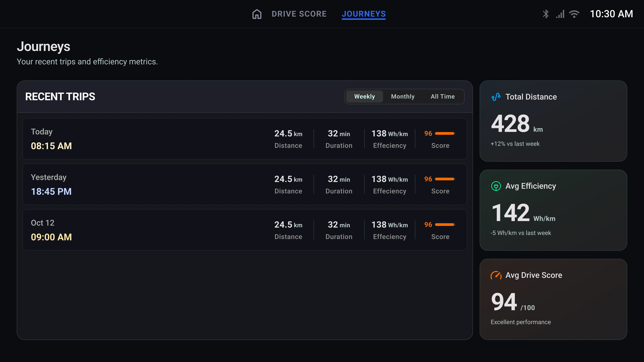Click Oct 12 trip's 24.5 km distance
The height and width of the screenshot is (362, 644).
(x=288, y=225)
